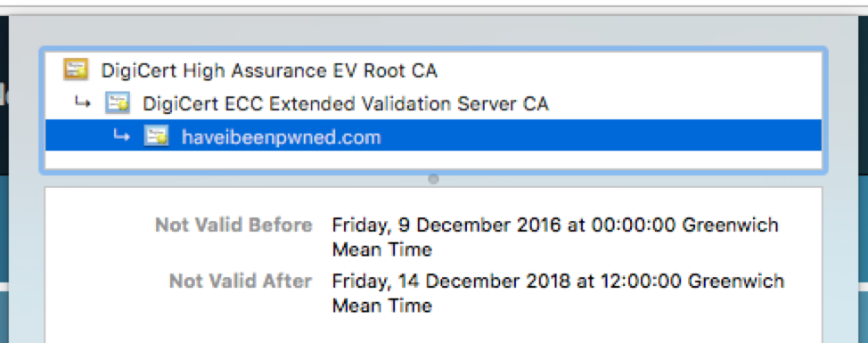Viewport: 868px width, 343px height.
Task: Click the split-pane divider handle dot
Action: click(x=433, y=179)
